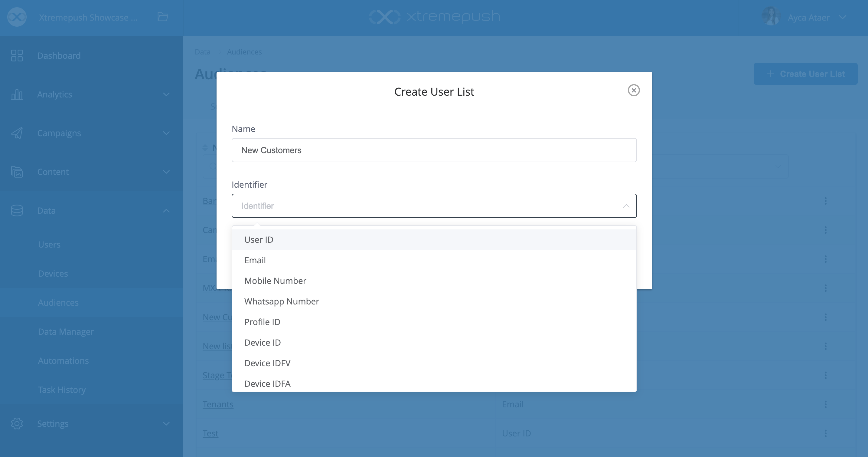Click the Campaigns paper plane icon

17,133
